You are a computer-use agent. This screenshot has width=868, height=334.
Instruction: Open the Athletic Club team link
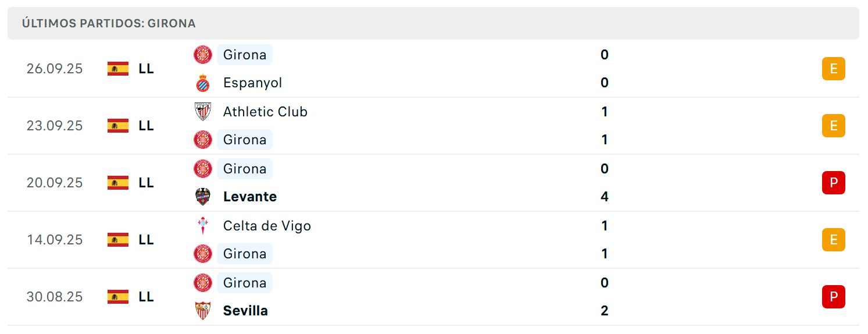tap(265, 112)
